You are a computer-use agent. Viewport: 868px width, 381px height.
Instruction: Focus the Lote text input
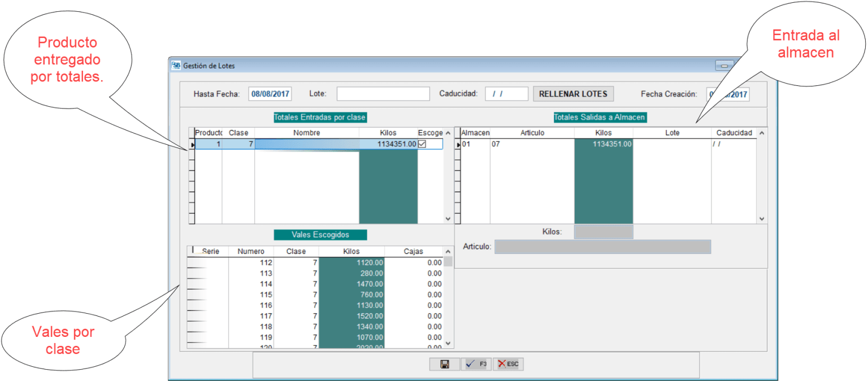(x=383, y=94)
